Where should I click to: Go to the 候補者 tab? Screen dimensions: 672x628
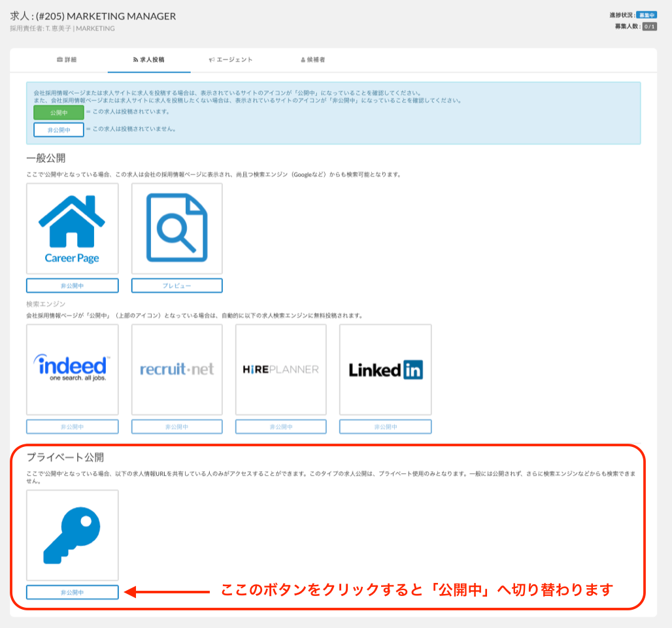coord(313,59)
